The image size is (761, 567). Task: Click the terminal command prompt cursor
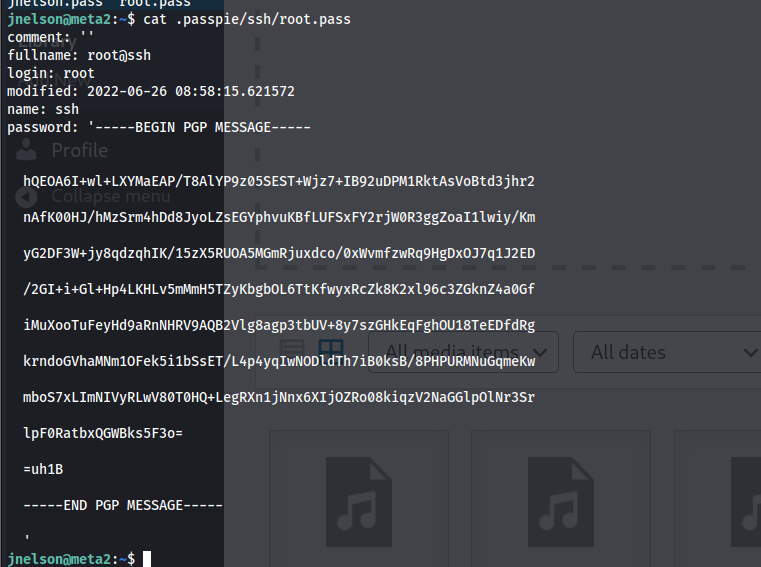pos(147,559)
